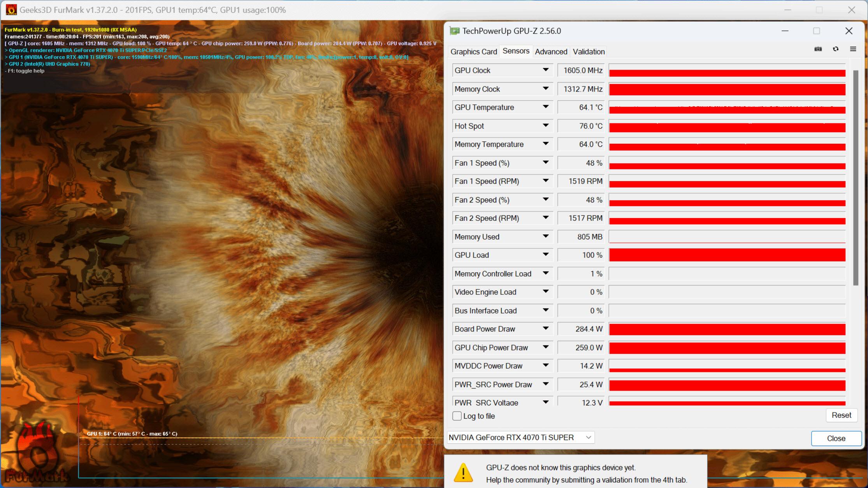Click the GPU-Z TechPowerUp icon top-left

click(455, 30)
